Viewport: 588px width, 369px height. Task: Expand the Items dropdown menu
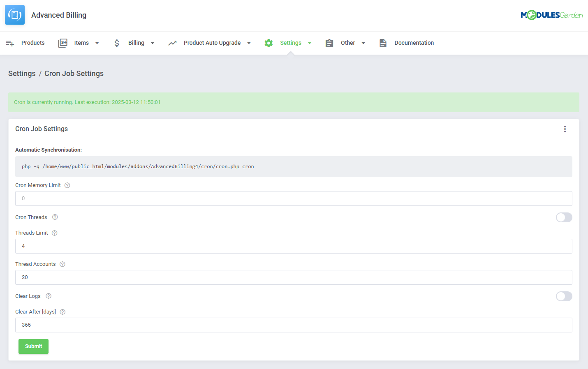(97, 43)
